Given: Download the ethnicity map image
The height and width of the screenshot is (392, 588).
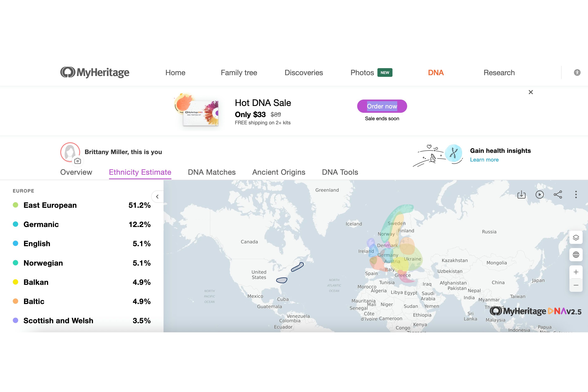Looking at the screenshot, I should (x=521, y=195).
